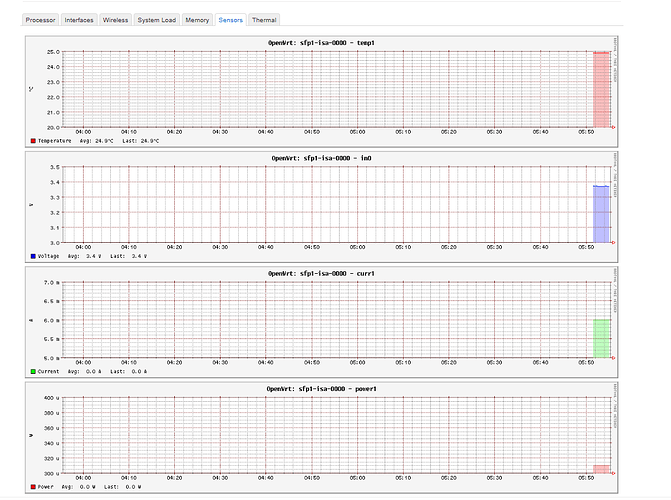Open the Memory statistics tab
The height and width of the screenshot is (500, 671).
point(197,19)
